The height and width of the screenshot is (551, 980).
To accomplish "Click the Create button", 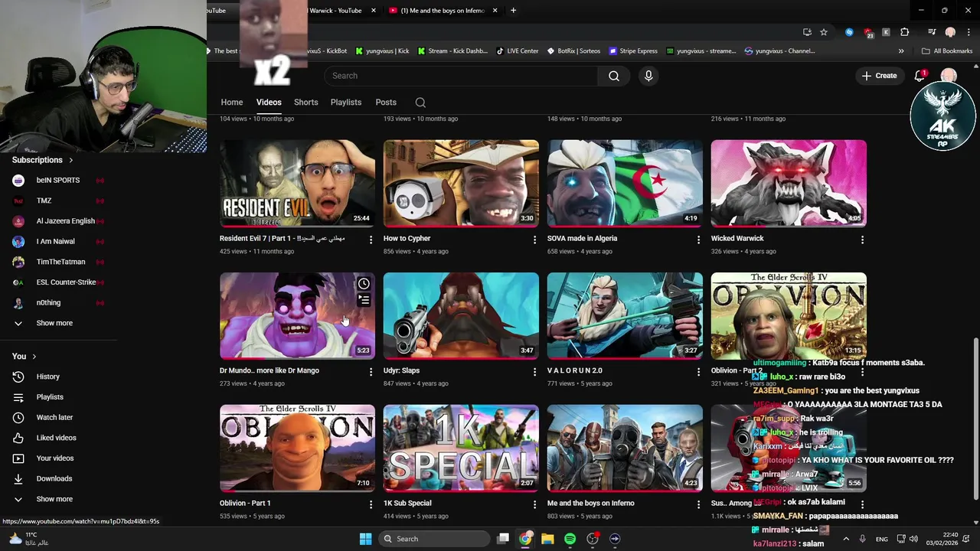I will tap(879, 76).
